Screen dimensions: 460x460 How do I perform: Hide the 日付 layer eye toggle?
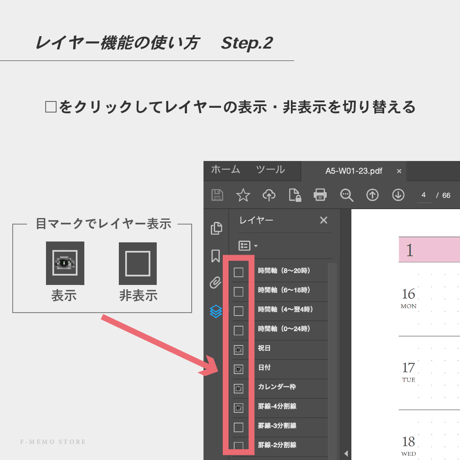coord(238,369)
